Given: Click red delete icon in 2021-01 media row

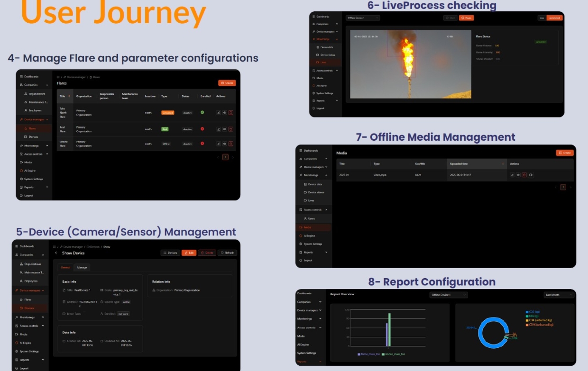Looking at the screenshot, I should click(524, 175).
